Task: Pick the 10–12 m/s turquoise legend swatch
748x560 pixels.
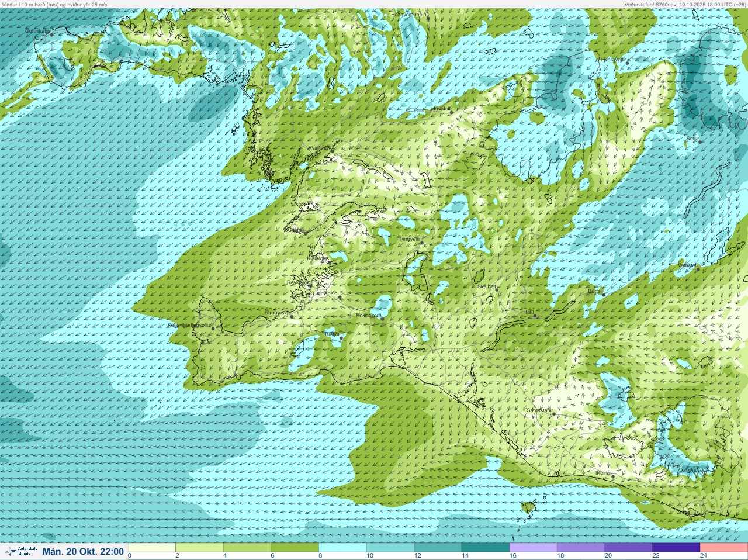Action: point(390,548)
